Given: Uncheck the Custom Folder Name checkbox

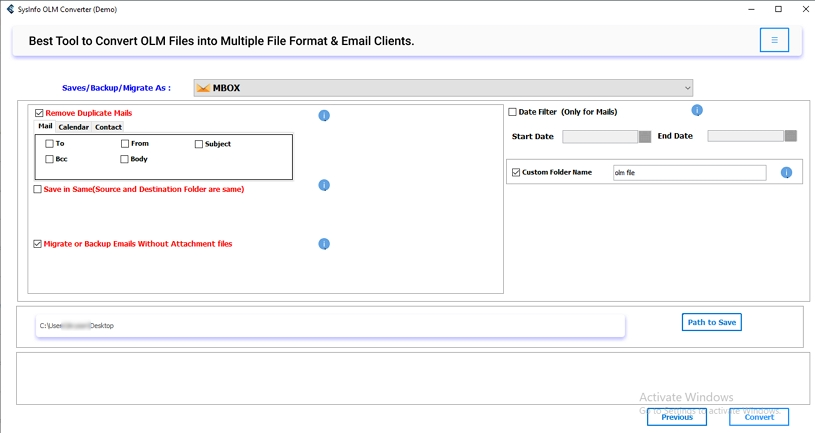Looking at the screenshot, I should (x=516, y=173).
